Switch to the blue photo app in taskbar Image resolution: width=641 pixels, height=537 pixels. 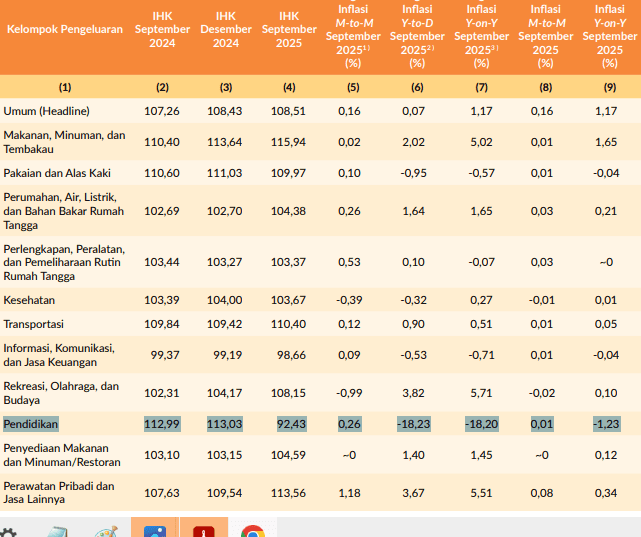click(x=154, y=528)
